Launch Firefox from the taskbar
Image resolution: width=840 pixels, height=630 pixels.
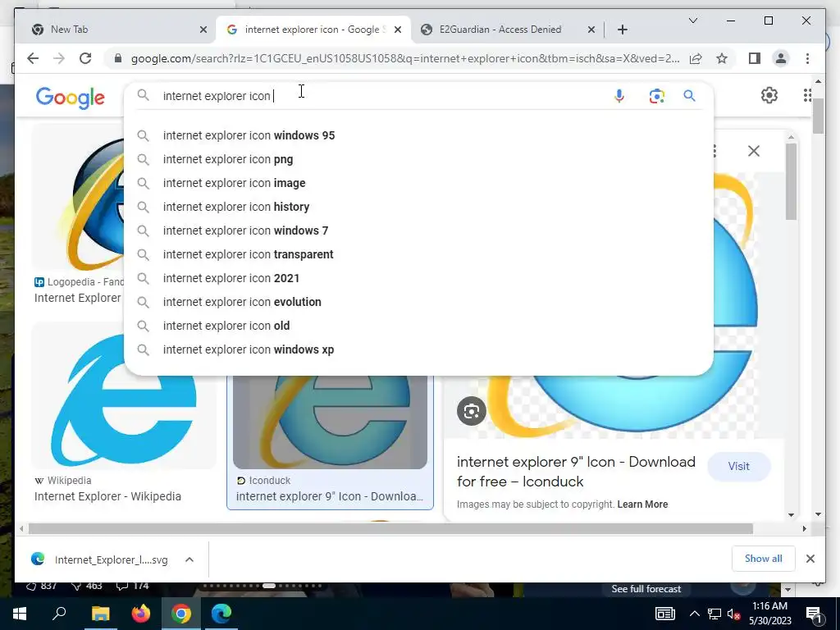[x=141, y=614]
